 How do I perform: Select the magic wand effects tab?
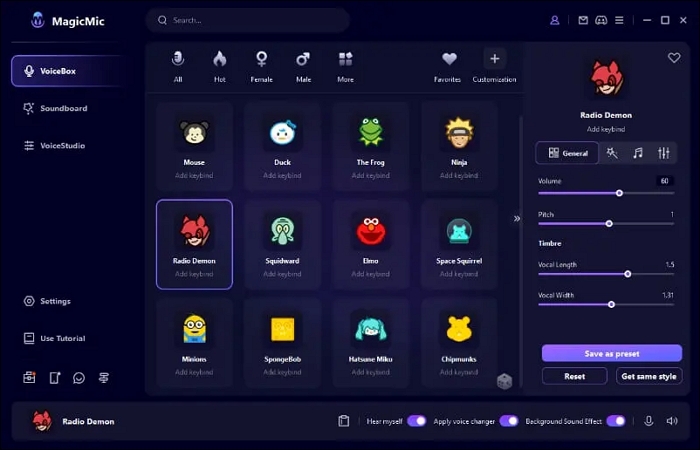click(612, 153)
